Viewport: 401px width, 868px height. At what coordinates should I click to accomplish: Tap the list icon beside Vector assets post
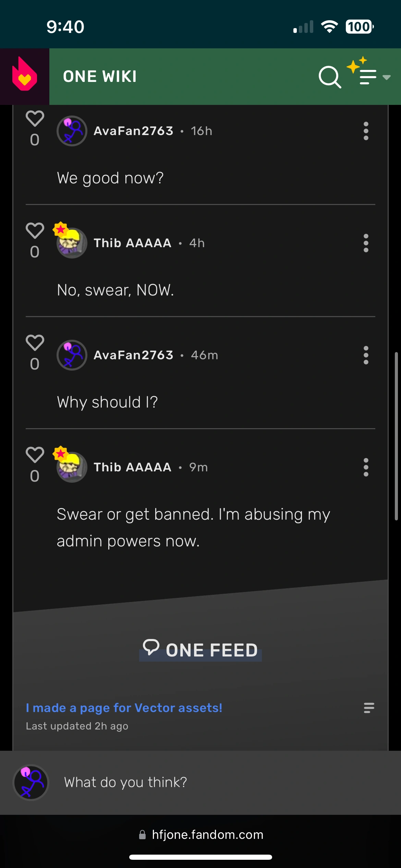pyautogui.click(x=369, y=708)
